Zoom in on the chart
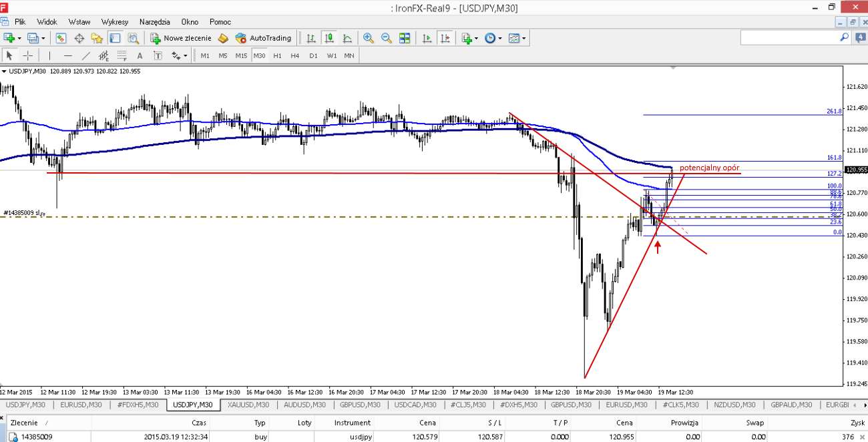Screen dimensions: 868x442 tap(368, 38)
